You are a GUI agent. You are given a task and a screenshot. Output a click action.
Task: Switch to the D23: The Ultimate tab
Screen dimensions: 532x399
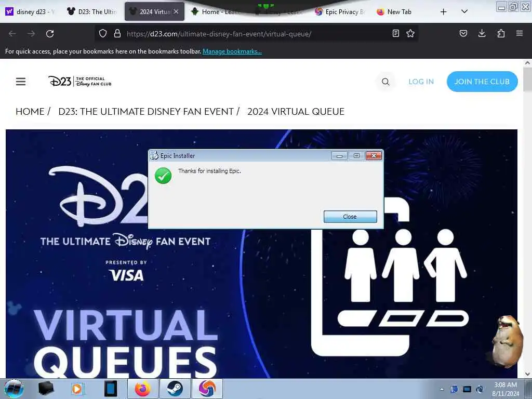click(x=92, y=11)
